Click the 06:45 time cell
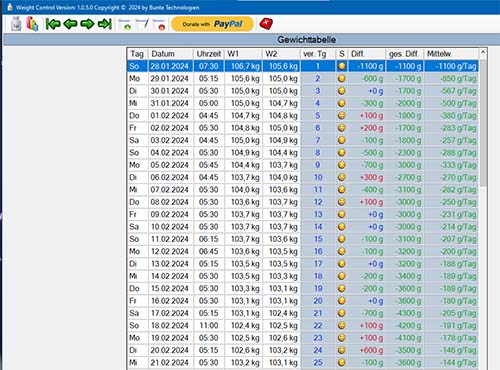 (x=209, y=251)
